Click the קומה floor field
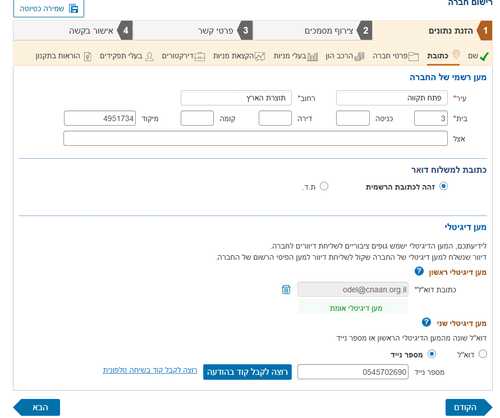 pos(197,118)
